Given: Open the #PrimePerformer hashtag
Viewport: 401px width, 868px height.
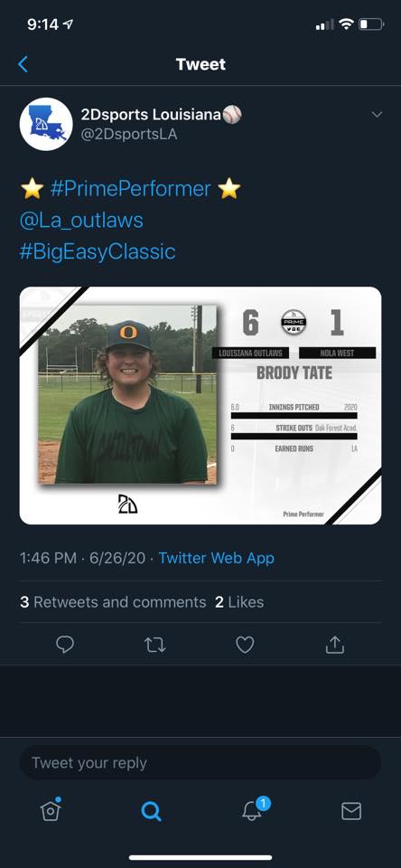Looking at the screenshot, I should point(131,189).
